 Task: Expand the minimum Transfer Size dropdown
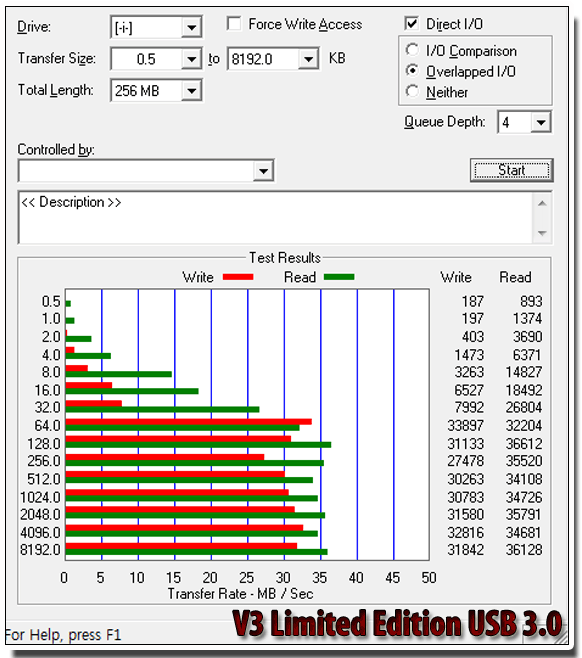pos(191,59)
